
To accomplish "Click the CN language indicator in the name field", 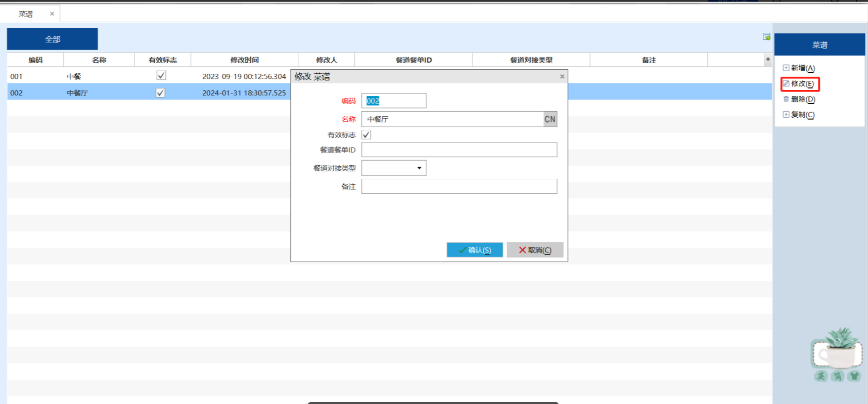I will pyautogui.click(x=550, y=119).
